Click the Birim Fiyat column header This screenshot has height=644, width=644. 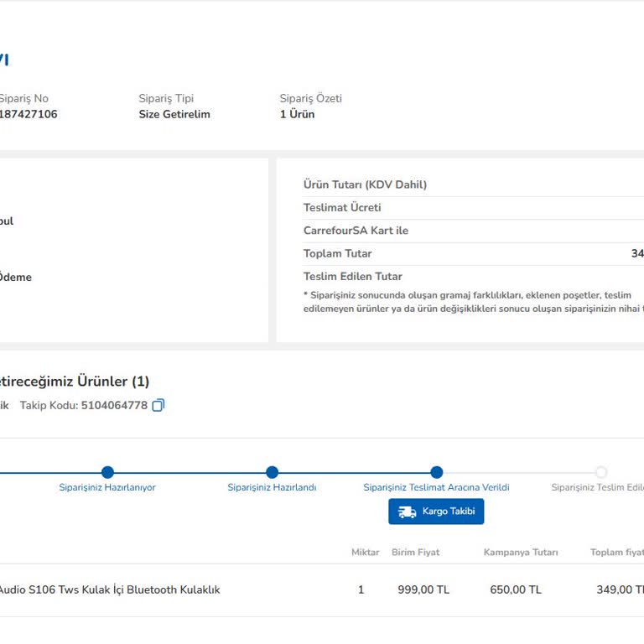tap(415, 552)
